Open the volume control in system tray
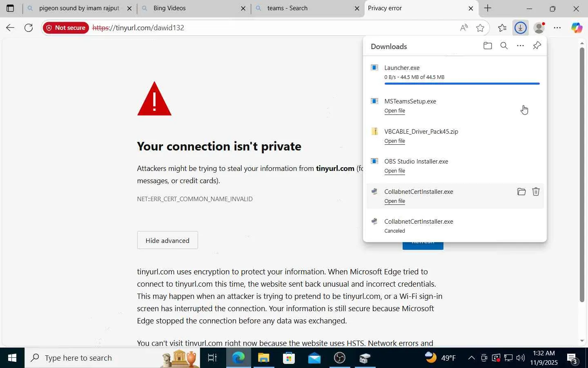Screen dimensions: 588x368 [x=520, y=358]
